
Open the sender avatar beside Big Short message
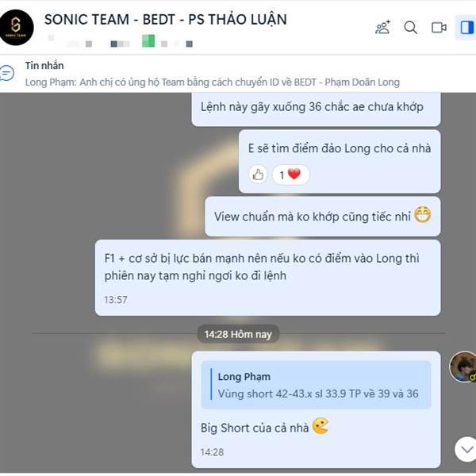[463, 367]
